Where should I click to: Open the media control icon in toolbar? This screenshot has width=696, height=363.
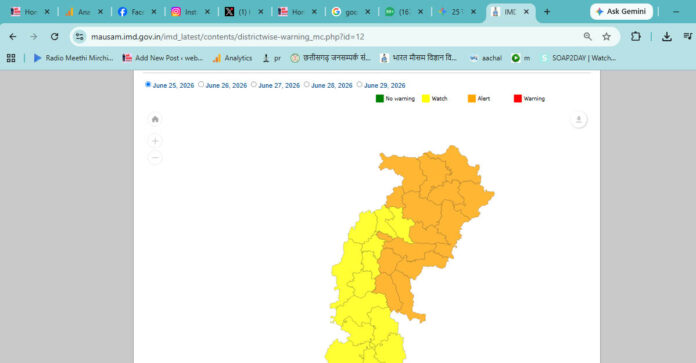pyautogui.click(x=688, y=37)
